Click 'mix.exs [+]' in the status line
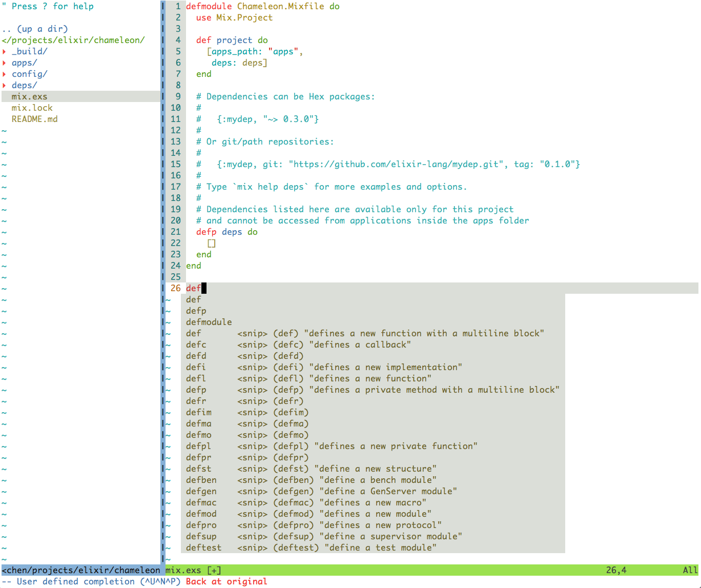The width and height of the screenshot is (701, 588). tap(194, 570)
